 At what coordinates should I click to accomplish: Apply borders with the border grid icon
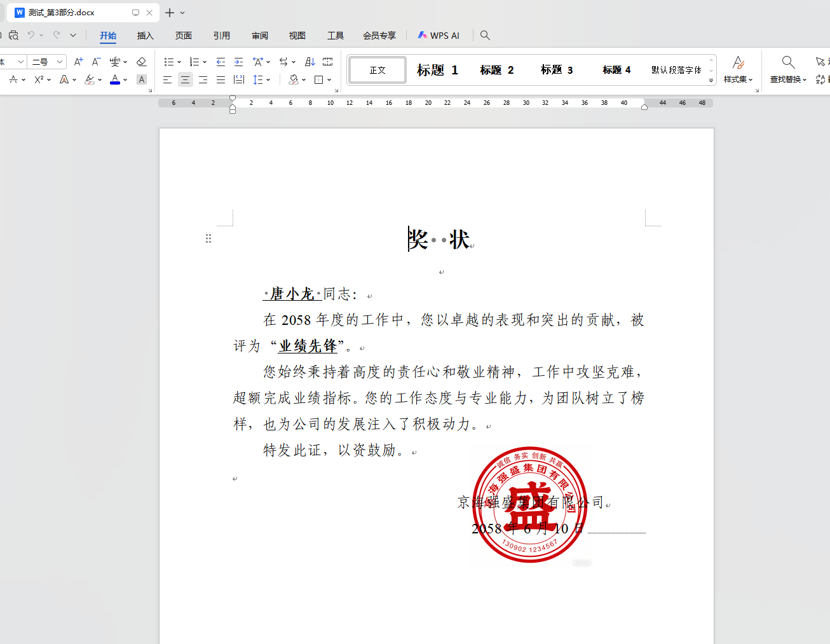[x=319, y=79]
